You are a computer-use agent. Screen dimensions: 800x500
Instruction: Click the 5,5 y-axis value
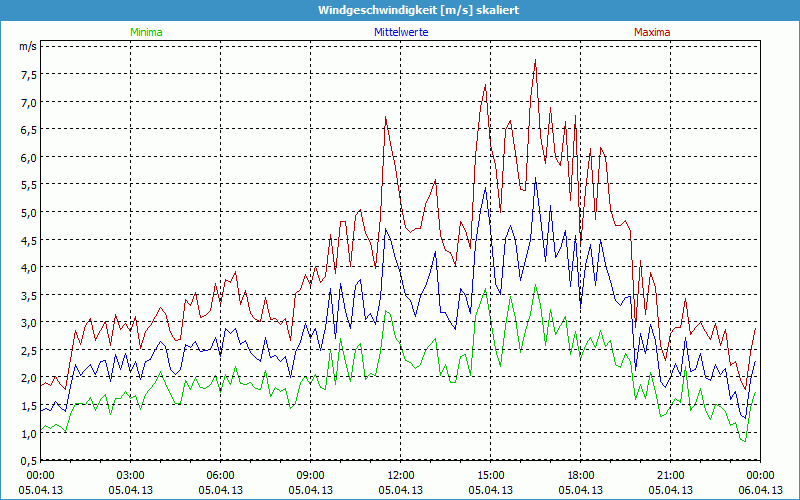tap(29, 185)
